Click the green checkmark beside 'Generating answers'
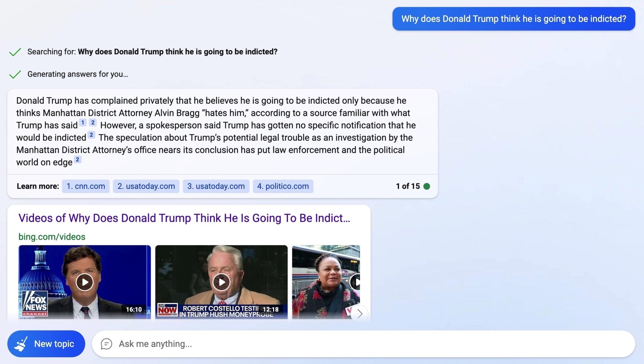This screenshot has height=364, width=644. [x=15, y=74]
